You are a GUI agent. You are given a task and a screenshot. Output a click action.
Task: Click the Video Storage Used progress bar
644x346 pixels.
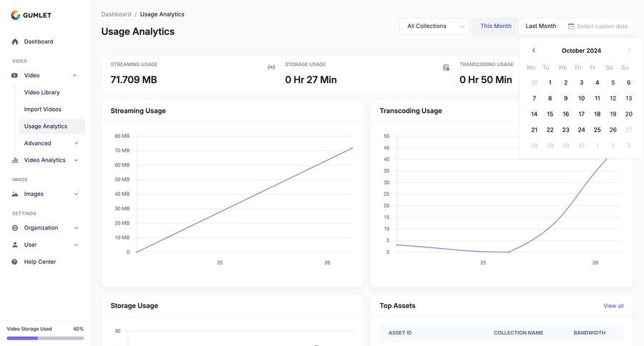[45, 338]
